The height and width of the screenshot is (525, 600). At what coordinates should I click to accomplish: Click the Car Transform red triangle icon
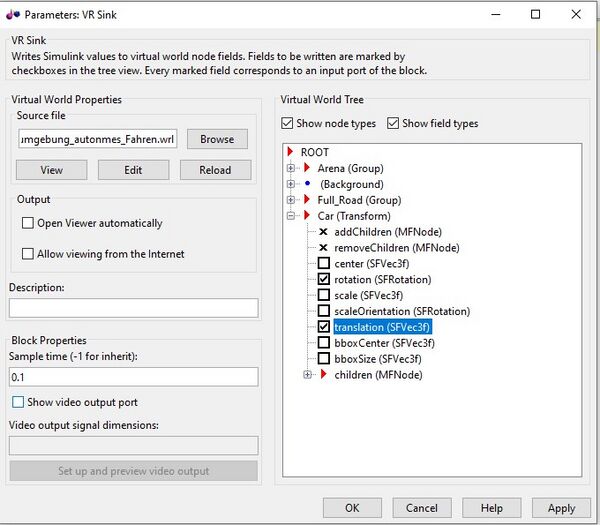[307, 216]
